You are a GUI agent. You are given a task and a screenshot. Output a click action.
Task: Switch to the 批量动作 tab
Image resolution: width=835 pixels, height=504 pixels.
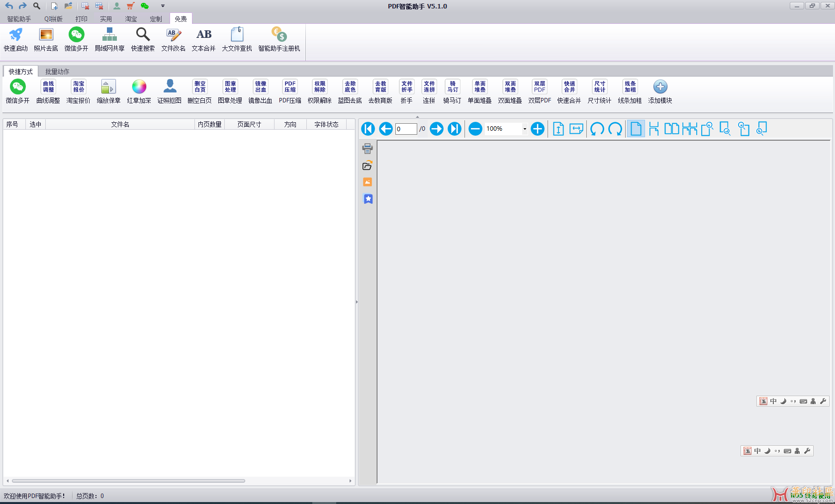(x=57, y=72)
